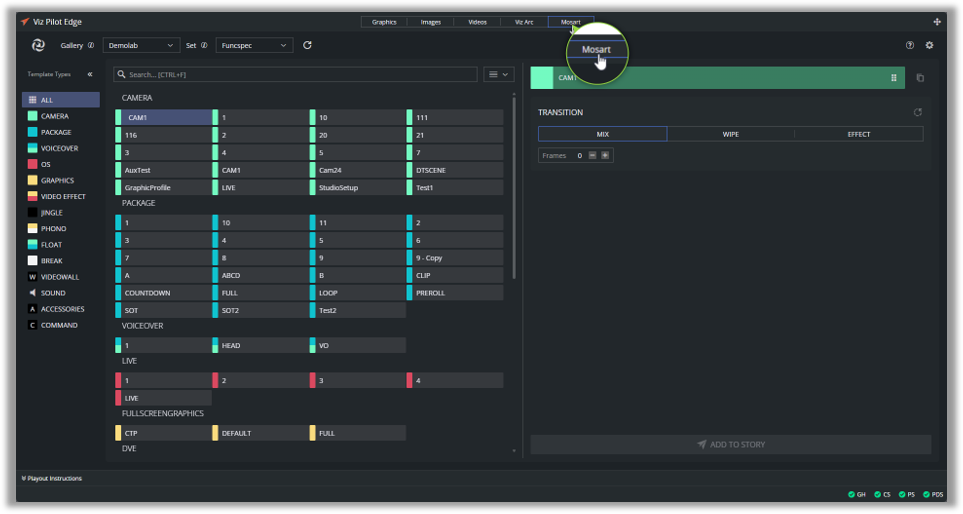Open the list view options dropdown
Image resolution: width=963 pixels, height=514 pixels.
pos(497,75)
